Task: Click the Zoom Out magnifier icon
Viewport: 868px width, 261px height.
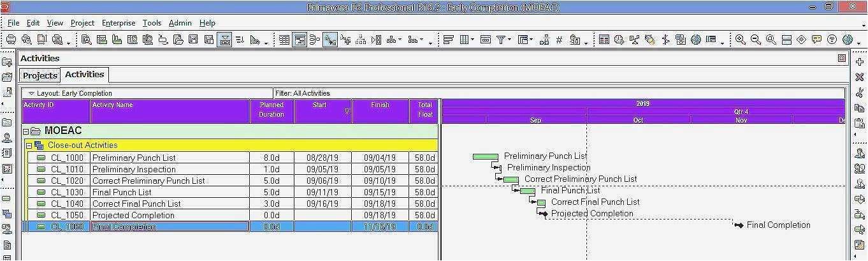Action: [756, 40]
